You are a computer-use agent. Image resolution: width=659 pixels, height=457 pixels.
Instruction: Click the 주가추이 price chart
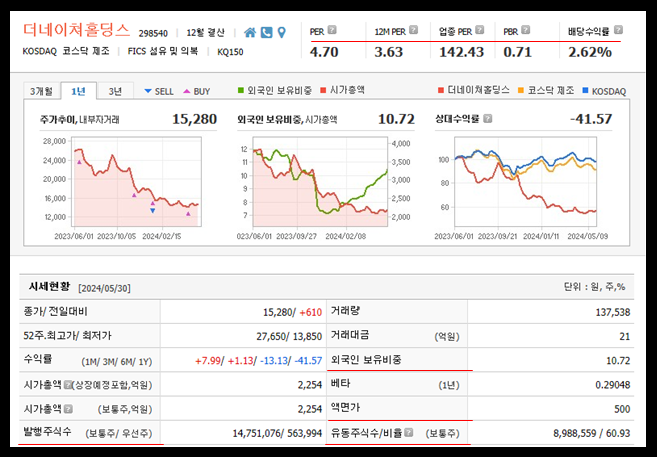pyautogui.click(x=137, y=182)
